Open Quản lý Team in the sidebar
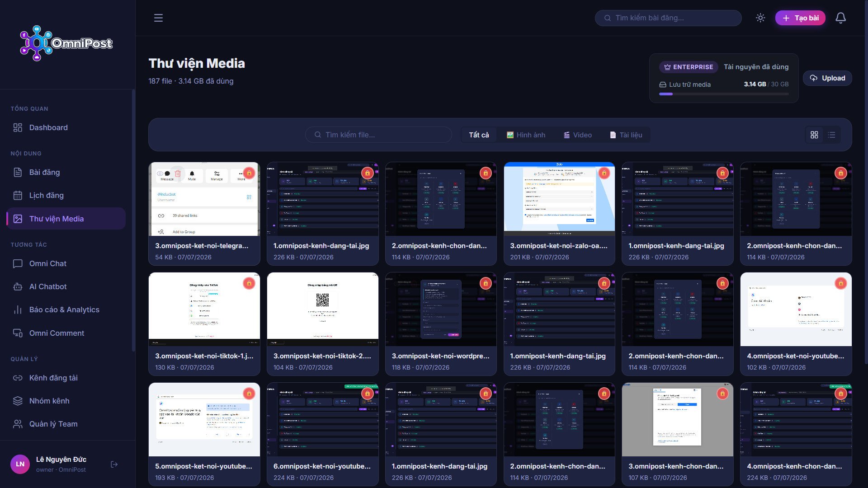 click(66, 424)
